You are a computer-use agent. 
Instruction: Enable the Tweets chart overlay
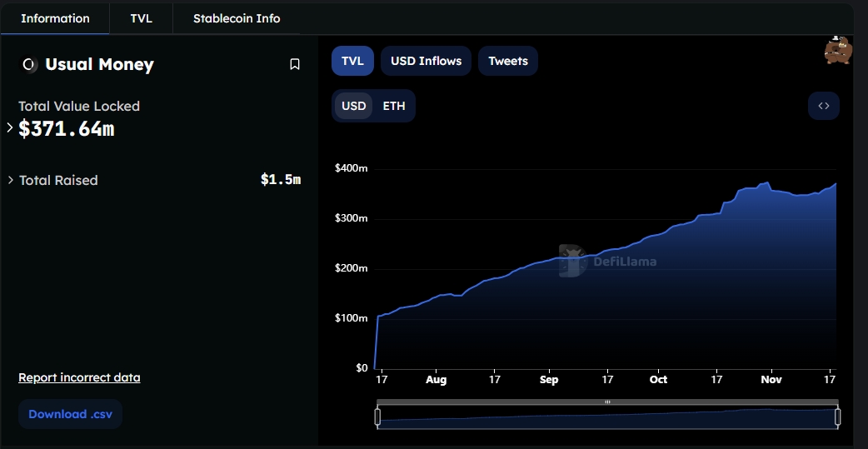coord(507,61)
